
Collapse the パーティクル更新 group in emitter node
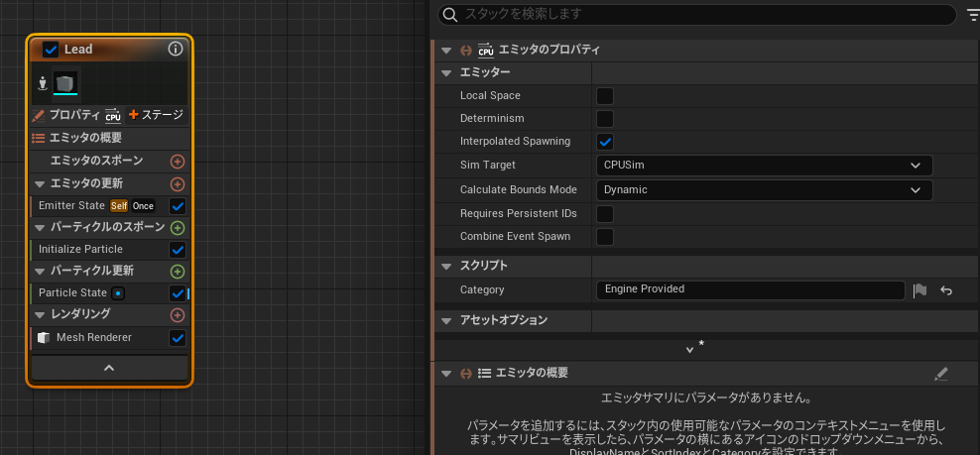[40, 272]
